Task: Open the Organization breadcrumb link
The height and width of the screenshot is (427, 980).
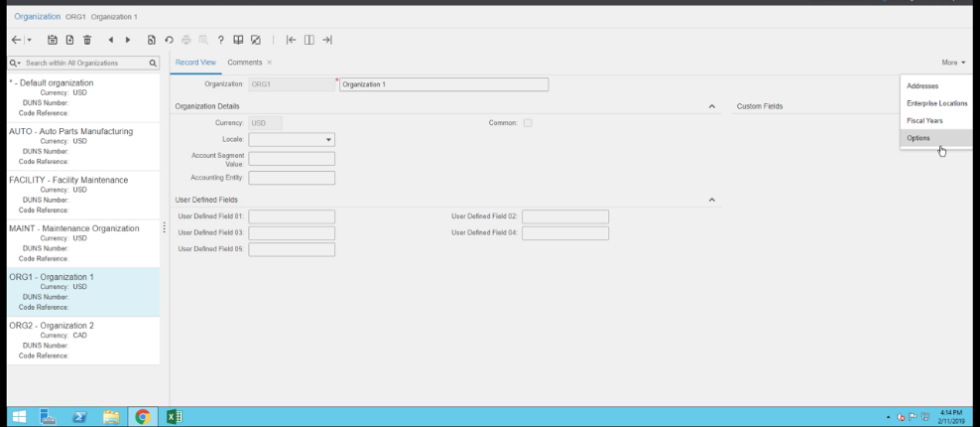Action: pyautogui.click(x=37, y=17)
